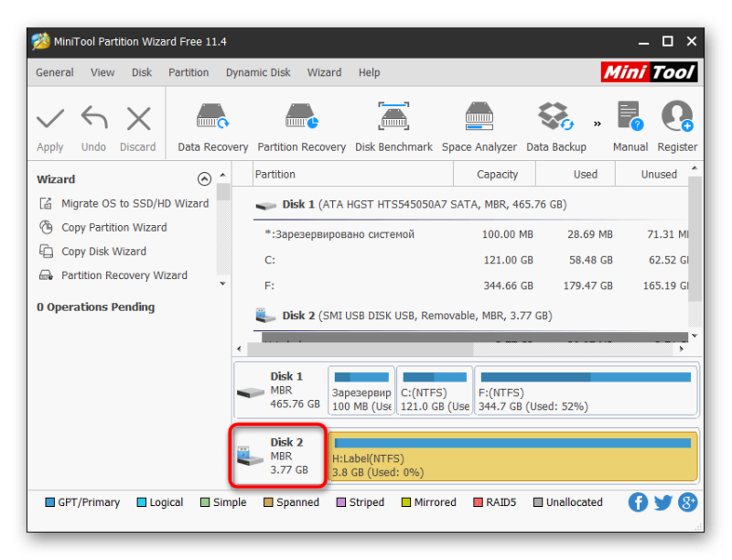This screenshot has height=560, width=732.
Task: Select F:(NTFS) block in disk map
Action: coord(586,390)
